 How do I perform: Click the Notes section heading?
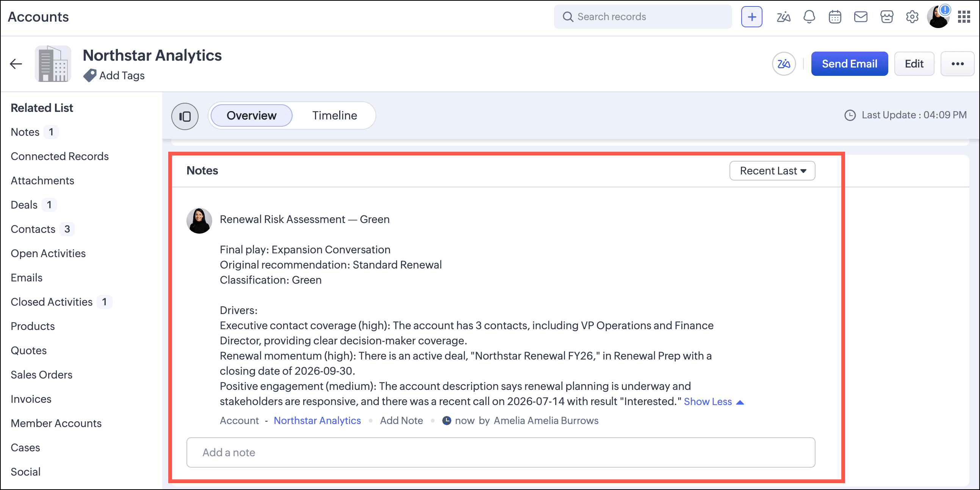pos(202,171)
